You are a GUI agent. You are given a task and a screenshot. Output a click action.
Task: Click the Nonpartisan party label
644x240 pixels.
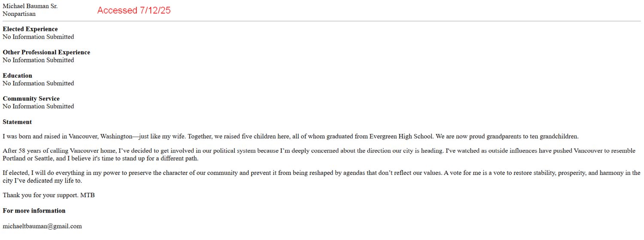click(x=19, y=14)
